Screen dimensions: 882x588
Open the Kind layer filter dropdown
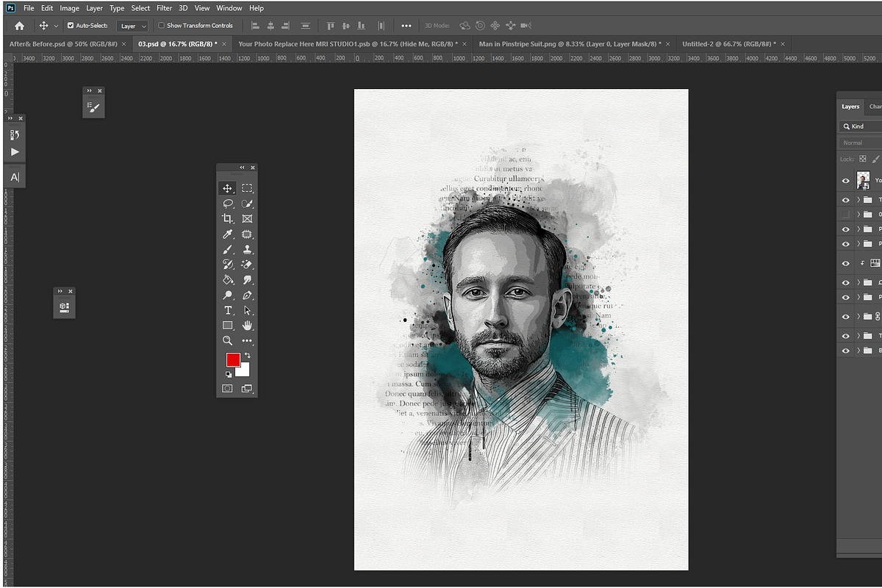(861, 126)
